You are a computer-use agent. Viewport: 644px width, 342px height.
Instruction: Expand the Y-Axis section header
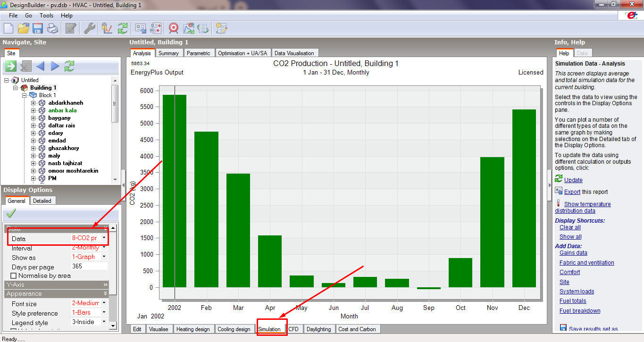point(57,285)
